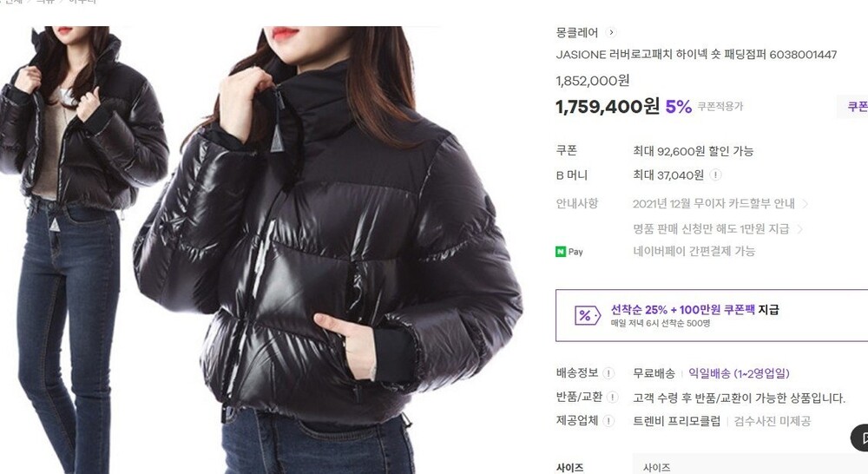Open the 사이즈 dropdown selector

click(x=750, y=467)
